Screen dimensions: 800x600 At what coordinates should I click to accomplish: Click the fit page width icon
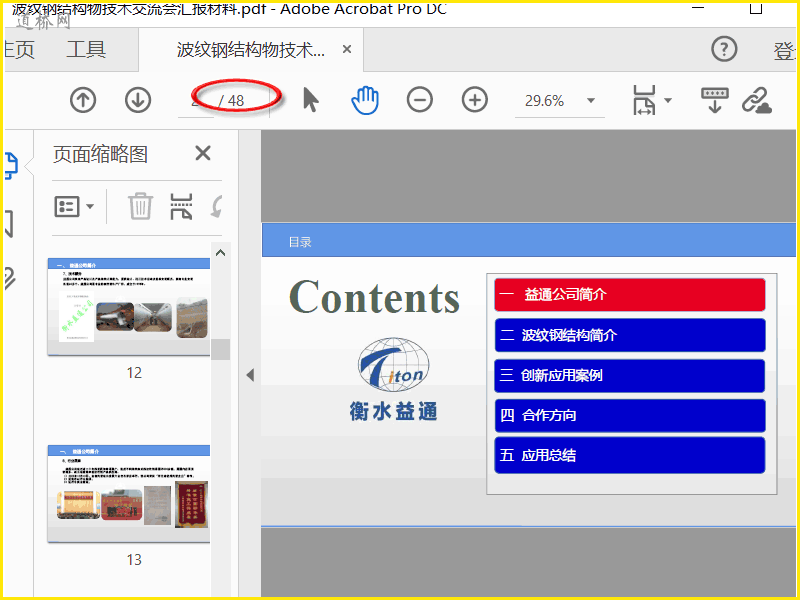point(644,100)
